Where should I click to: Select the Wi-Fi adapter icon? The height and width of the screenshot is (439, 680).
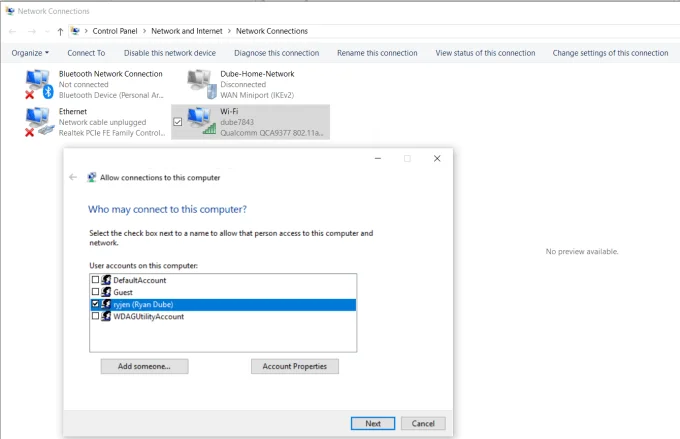(x=200, y=121)
